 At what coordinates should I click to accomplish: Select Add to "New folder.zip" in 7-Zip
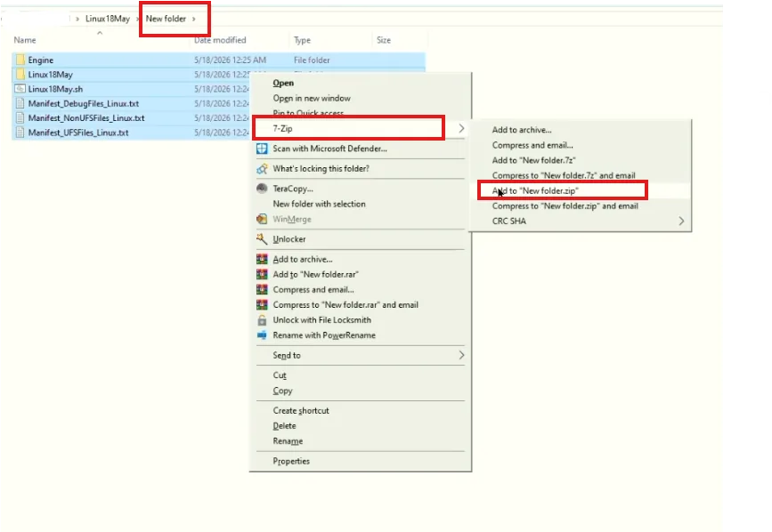535,190
